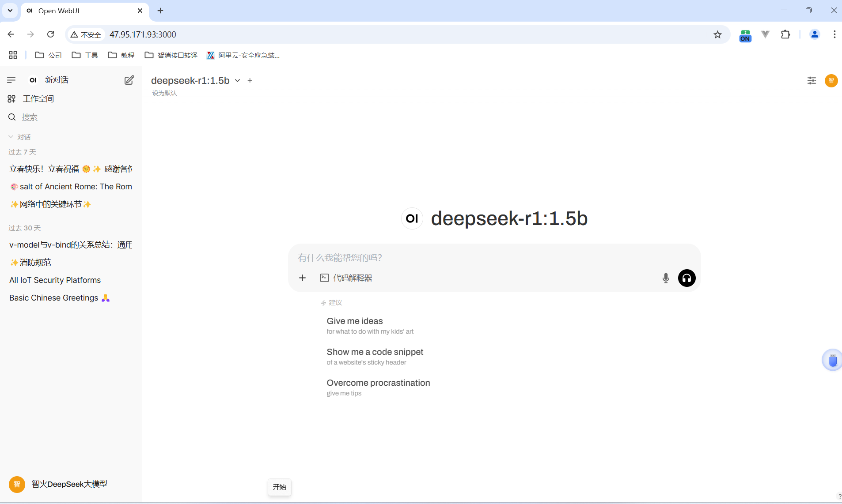Open the browser extensions puzzle icon
842x504 pixels.
click(785, 34)
